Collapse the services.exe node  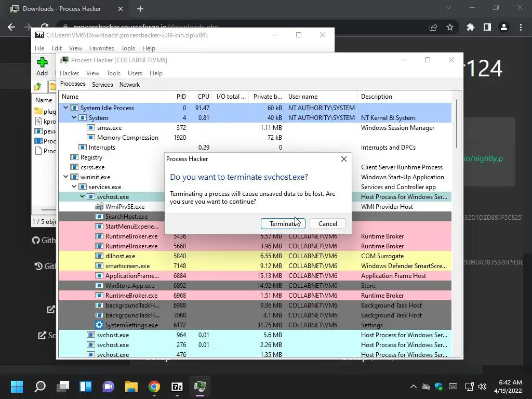click(x=74, y=187)
